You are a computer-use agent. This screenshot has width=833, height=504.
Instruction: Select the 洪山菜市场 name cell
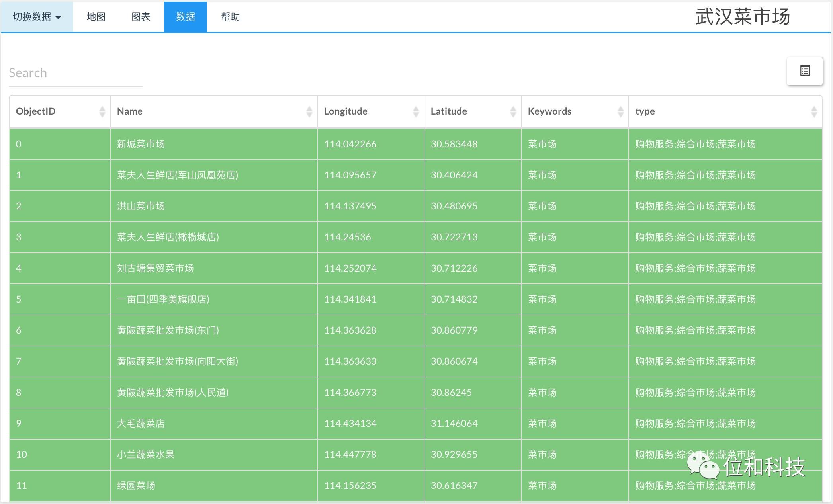pos(214,206)
